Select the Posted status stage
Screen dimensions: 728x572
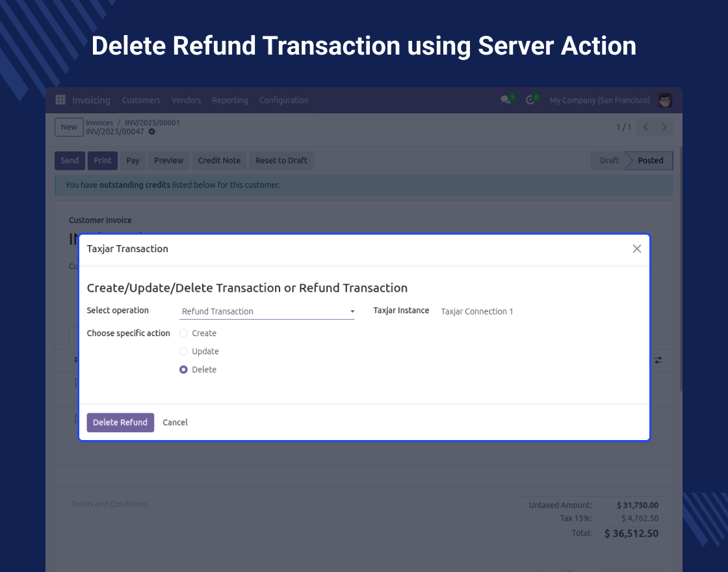(x=650, y=161)
